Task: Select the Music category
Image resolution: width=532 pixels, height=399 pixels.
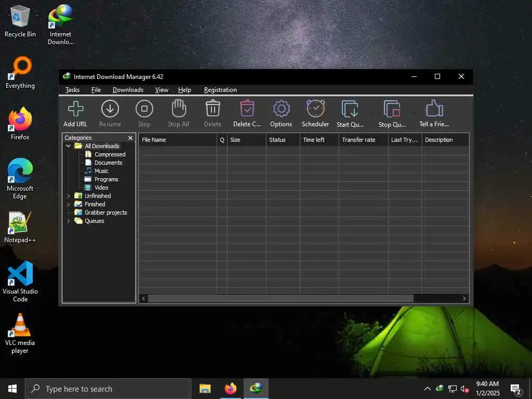Action: click(101, 171)
